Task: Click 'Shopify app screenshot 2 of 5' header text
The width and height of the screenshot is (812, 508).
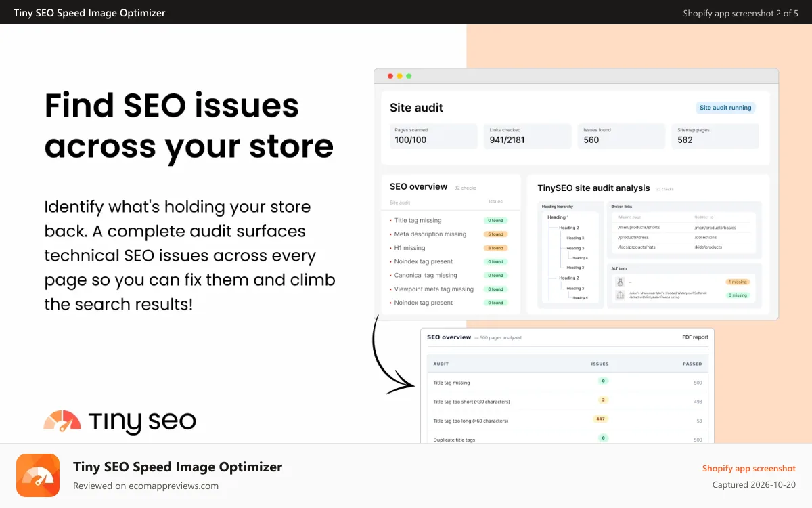Action: pos(741,13)
